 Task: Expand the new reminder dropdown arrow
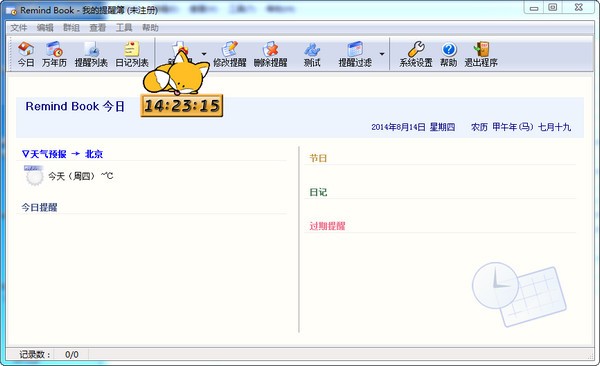coord(204,54)
